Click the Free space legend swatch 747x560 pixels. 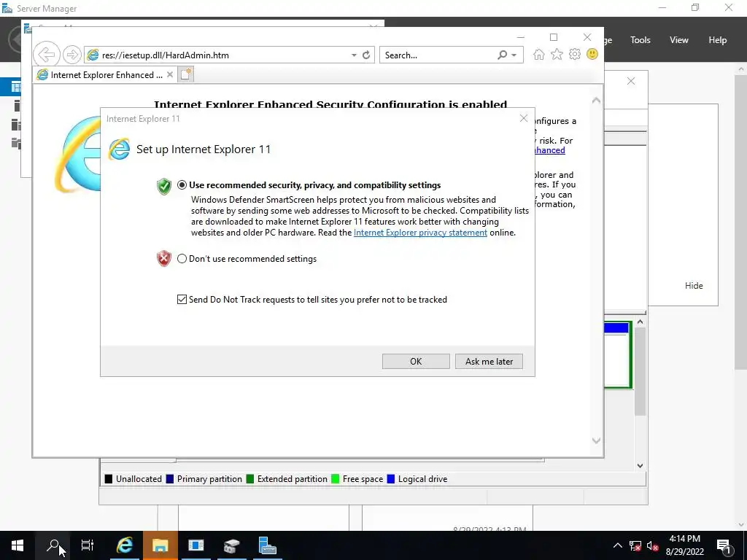coord(335,479)
